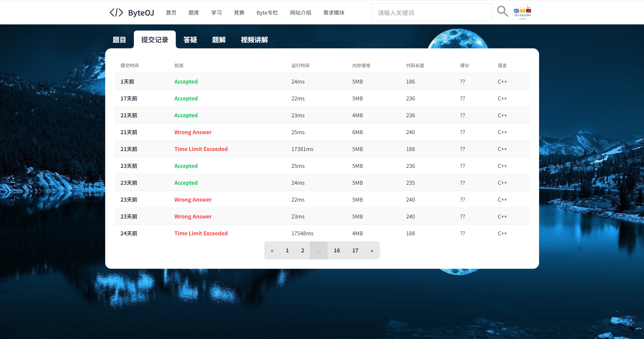Go to page 17 in pagination

pyautogui.click(x=355, y=250)
